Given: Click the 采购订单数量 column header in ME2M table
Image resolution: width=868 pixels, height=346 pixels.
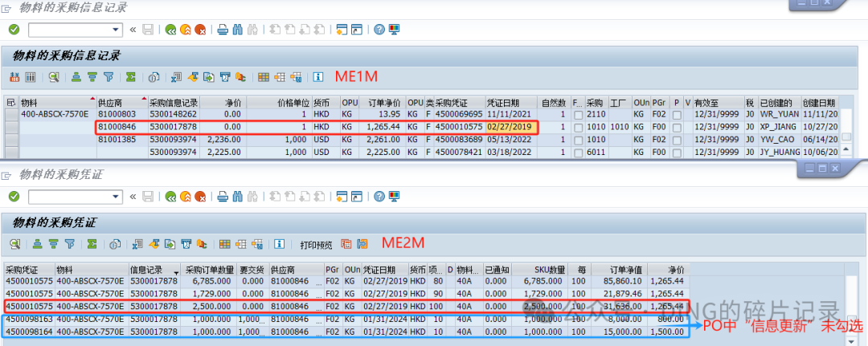Looking at the screenshot, I should [x=210, y=271].
